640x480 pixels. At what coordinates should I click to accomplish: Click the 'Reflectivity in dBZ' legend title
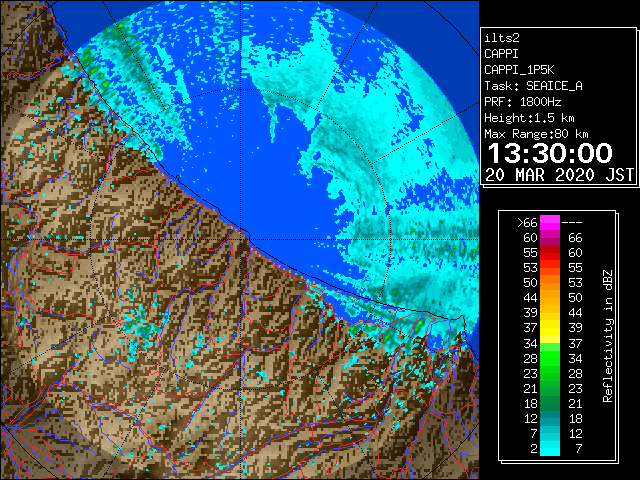tap(607, 336)
